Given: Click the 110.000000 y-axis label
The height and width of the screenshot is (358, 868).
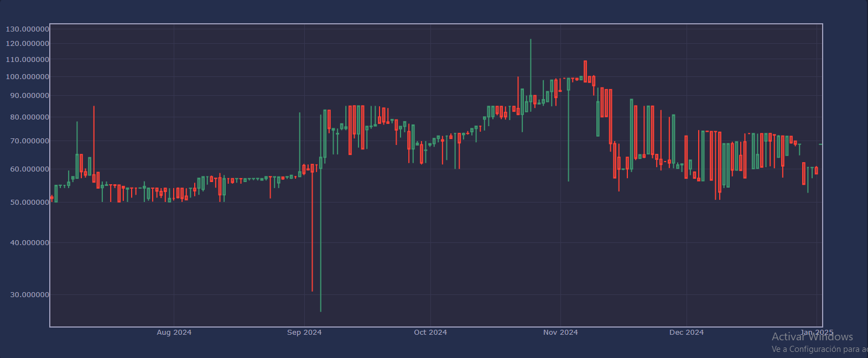Looking at the screenshot, I should pos(28,59).
